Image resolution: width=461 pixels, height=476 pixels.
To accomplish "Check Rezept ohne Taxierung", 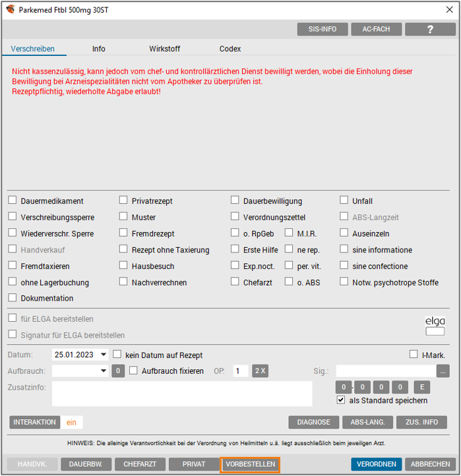I will (123, 249).
